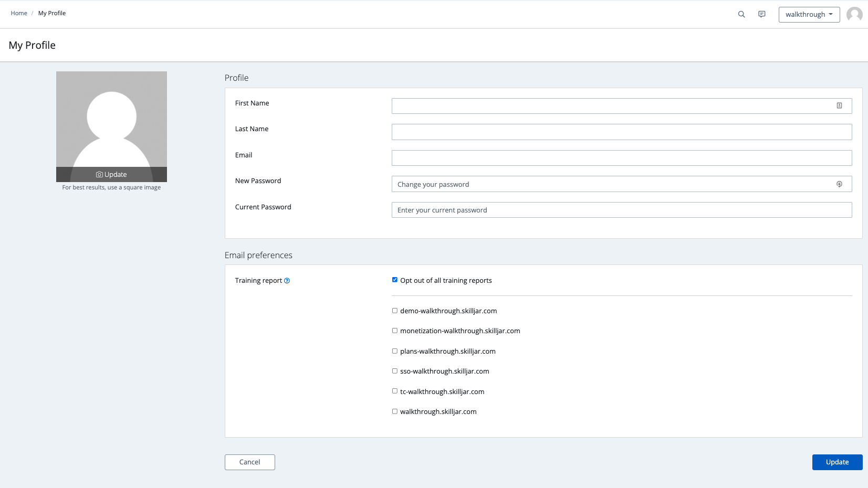Image resolution: width=868 pixels, height=488 pixels.
Task: Uncheck Opt out of all training reports
Action: coord(395,280)
